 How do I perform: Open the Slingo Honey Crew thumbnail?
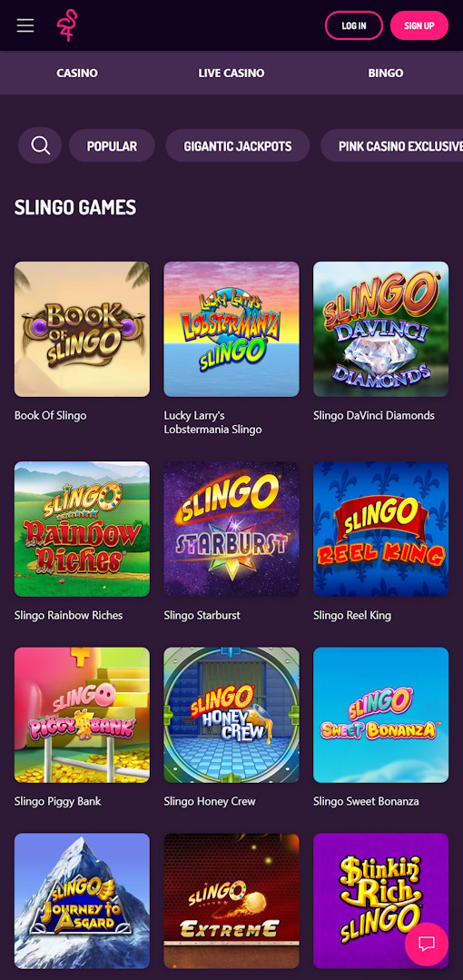click(x=231, y=715)
